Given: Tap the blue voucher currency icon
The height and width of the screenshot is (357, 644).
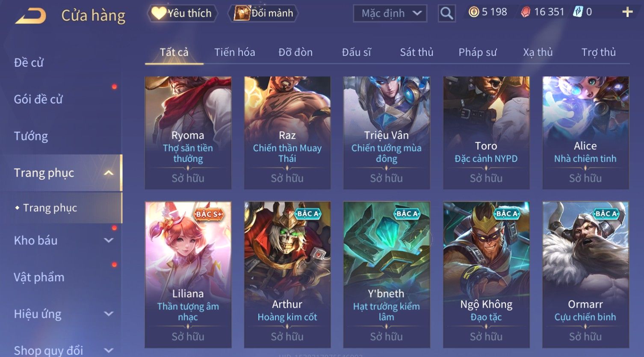Looking at the screenshot, I should (x=578, y=12).
